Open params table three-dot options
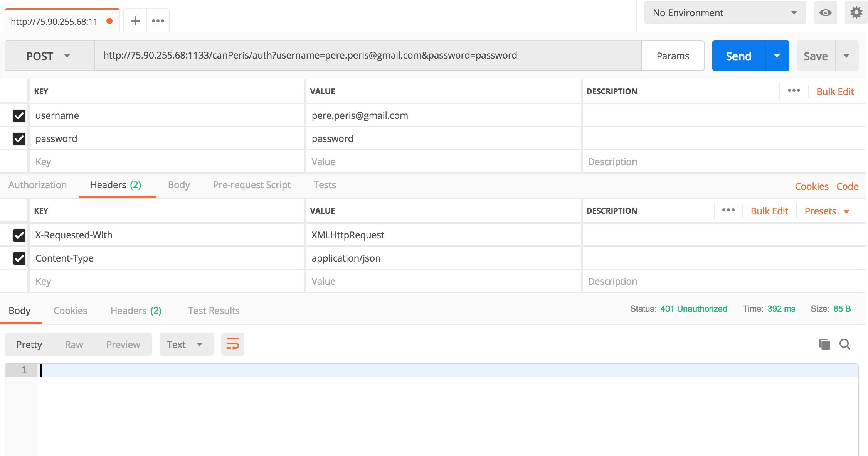Image resolution: width=868 pixels, height=456 pixels. (794, 91)
